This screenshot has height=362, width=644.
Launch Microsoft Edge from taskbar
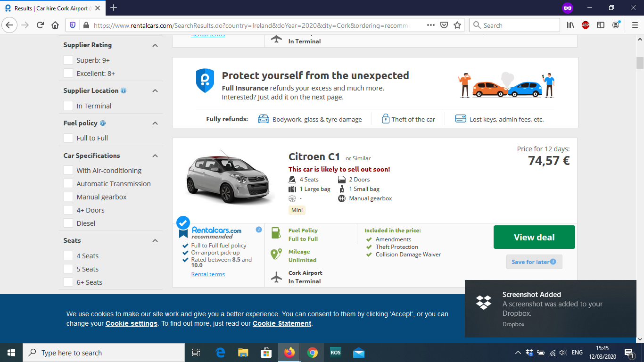point(220,353)
